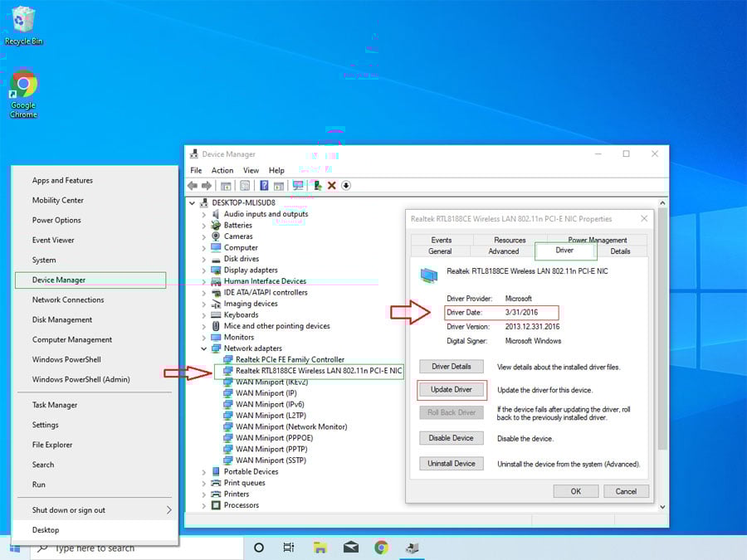Close the Realtek Properties dialog

pyautogui.click(x=644, y=218)
